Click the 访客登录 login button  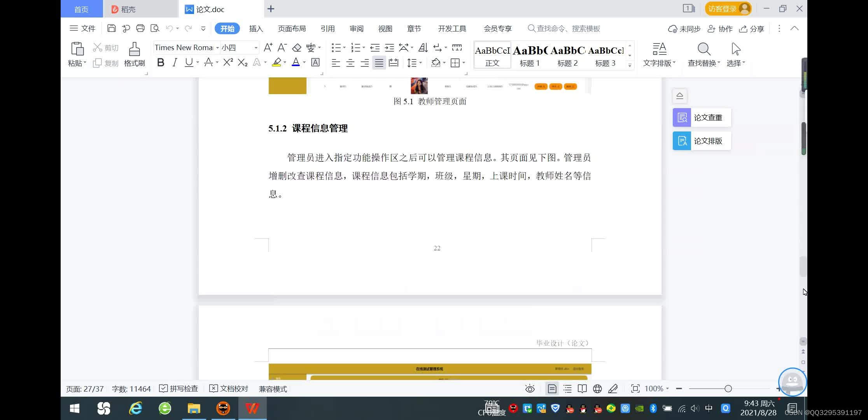(x=728, y=9)
